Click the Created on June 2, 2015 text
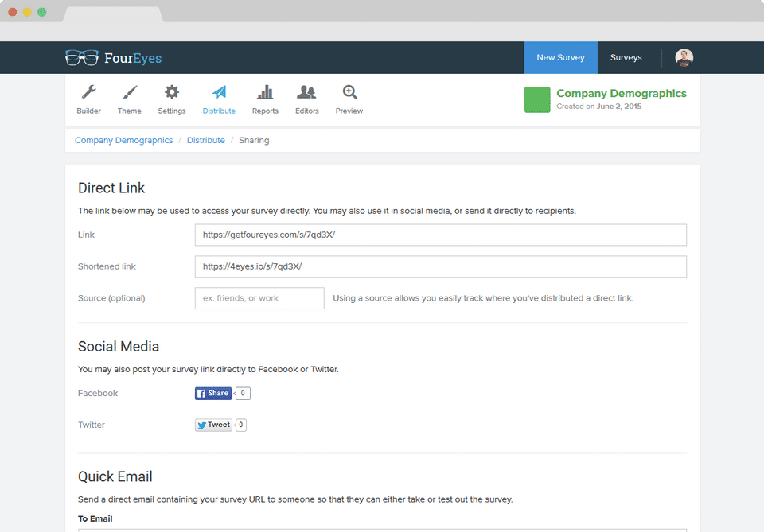Image resolution: width=764 pixels, height=532 pixels. click(598, 107)
